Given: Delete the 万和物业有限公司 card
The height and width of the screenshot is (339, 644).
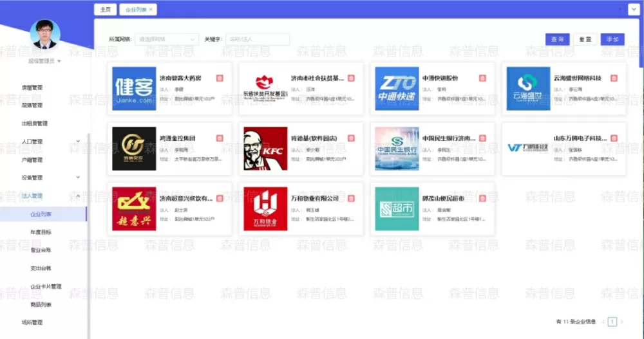Looking at the screenshot, I should (x=351, y=198).
